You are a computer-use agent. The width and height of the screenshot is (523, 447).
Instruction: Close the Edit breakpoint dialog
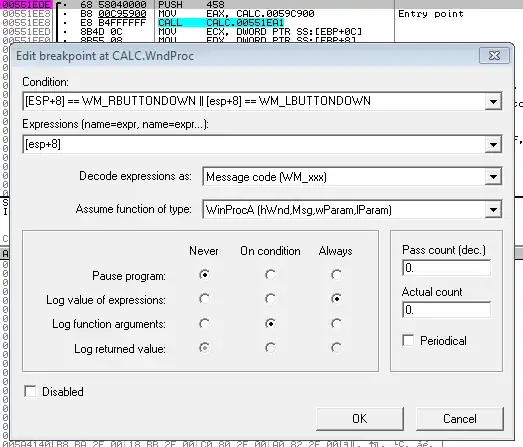click(494, 56)
